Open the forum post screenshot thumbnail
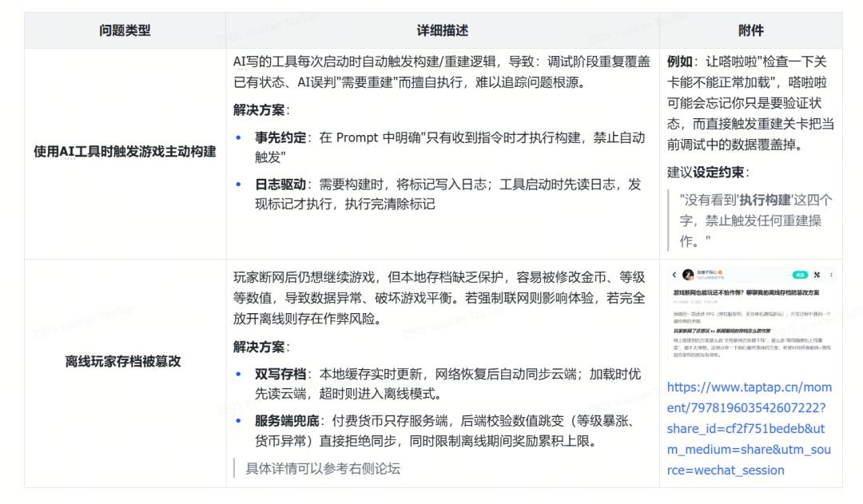This screenshot has width=863, height=504. [750, 314]
